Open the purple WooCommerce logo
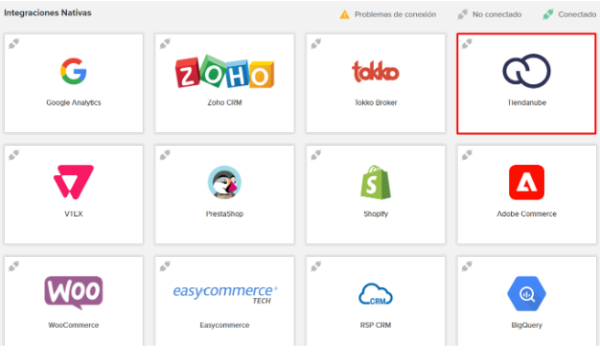This screenshot has height=364, width=600. coord(74,292)
